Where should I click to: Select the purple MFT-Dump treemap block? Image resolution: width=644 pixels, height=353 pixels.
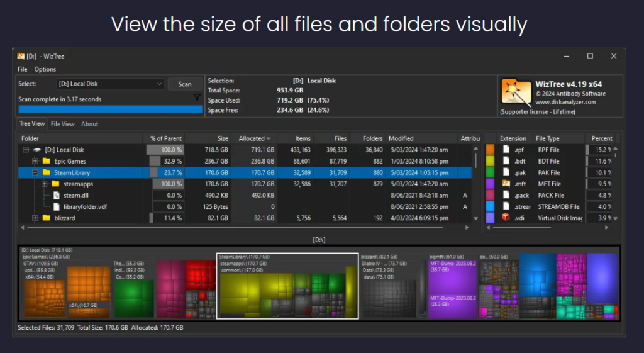coord(453,289)
